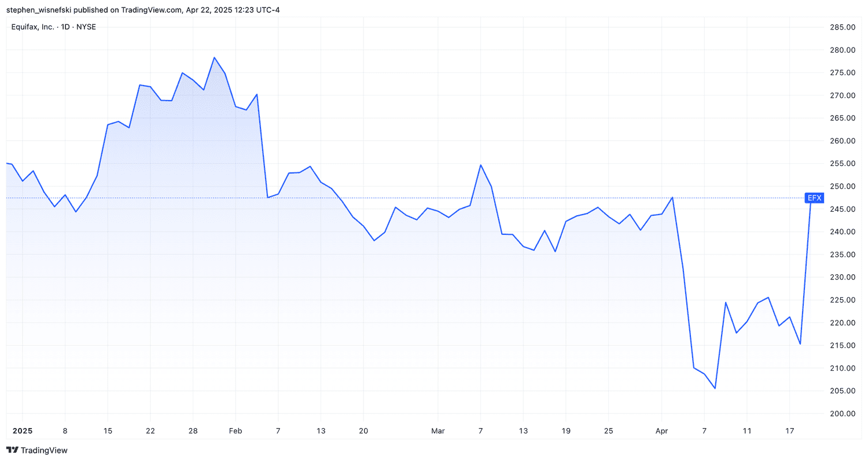Image resolution: width=868 pixels, height=461 pixels.
Task: Click the 245.00 price axis label
Action: [841, 209]
